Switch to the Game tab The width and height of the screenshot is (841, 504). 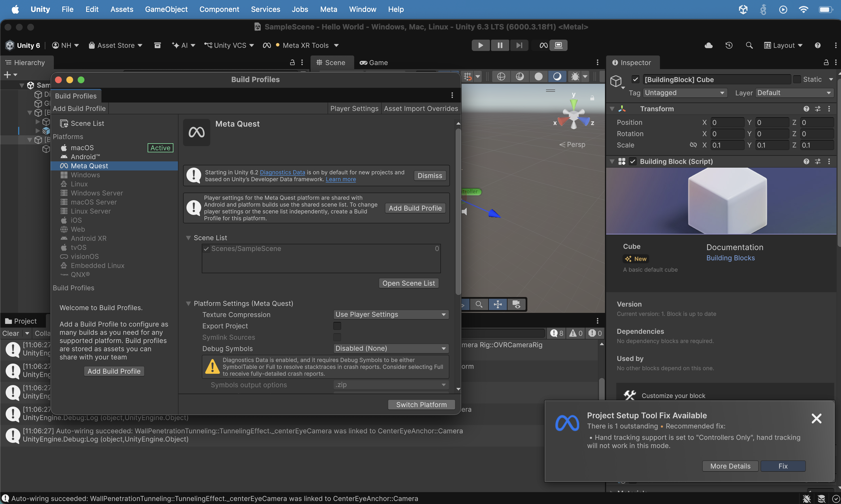pos(374,63)
